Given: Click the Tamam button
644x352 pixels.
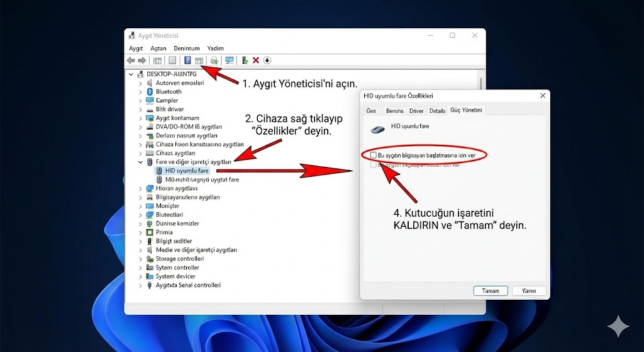Looking at the screenshot, I should tap(491, 291).
